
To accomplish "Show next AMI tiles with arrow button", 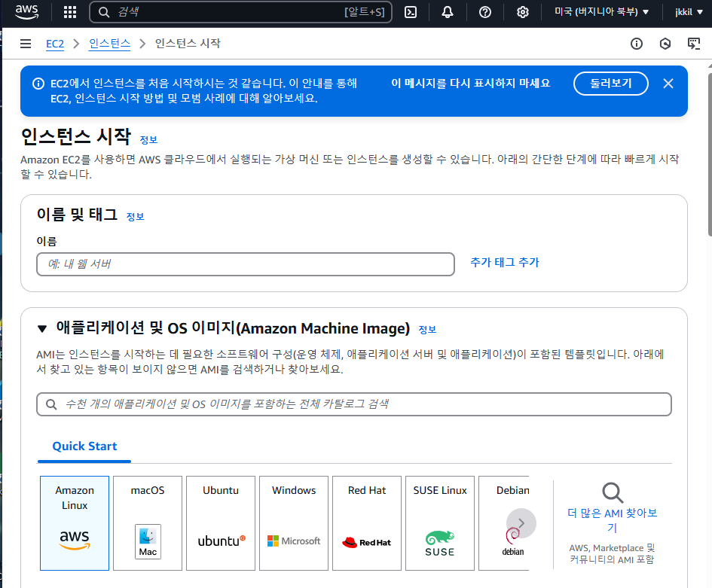I will coord(521,523).
